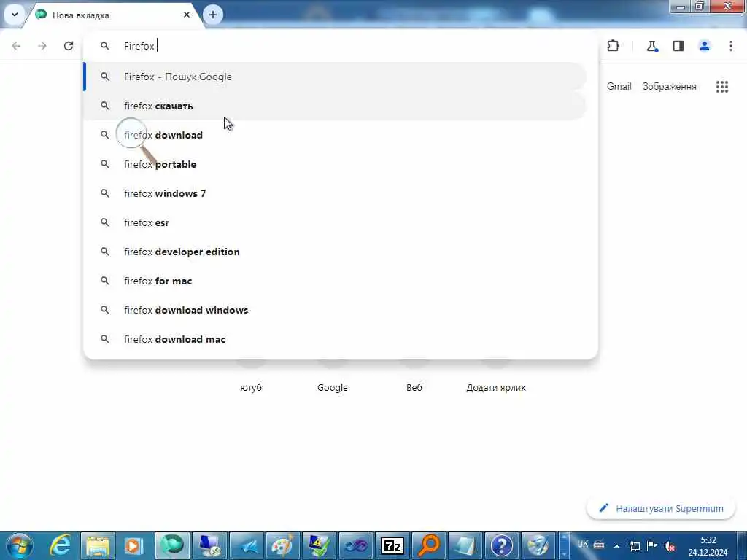747x560 pixels.
Task: Launch Internet Explorer from taskbar
Action: 61,545
